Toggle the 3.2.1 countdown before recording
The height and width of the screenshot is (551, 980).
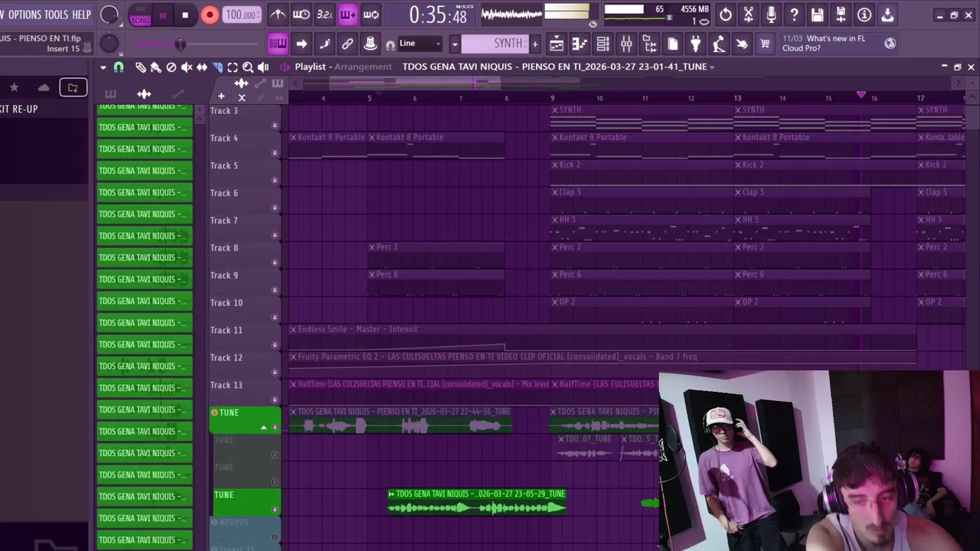pyautogui.click(x=325, y=15)
